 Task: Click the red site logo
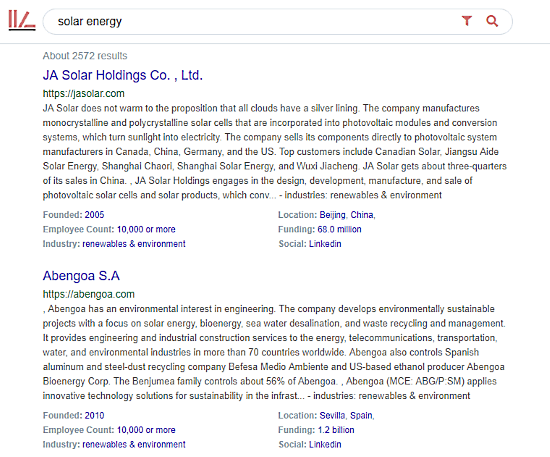click(22, 20)
